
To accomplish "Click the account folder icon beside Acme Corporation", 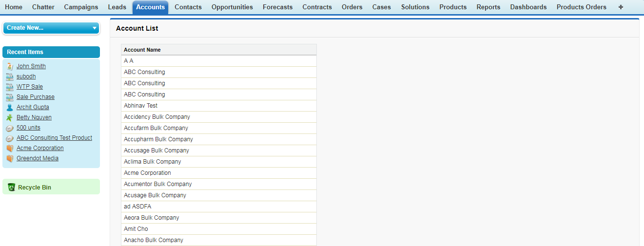I will (10, 148).
